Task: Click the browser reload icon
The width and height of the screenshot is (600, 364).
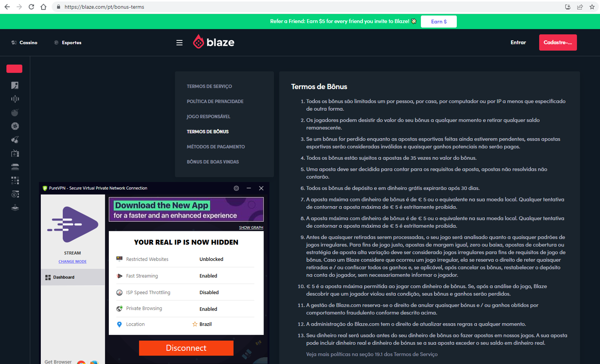Action: (31, 7)
